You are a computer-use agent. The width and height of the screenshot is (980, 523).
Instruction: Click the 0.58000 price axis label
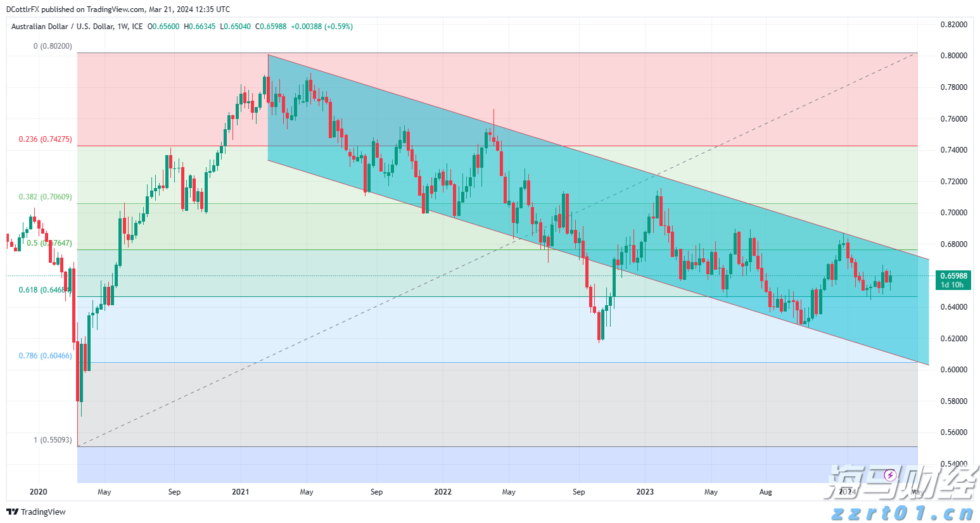click(x=953, y=401)
